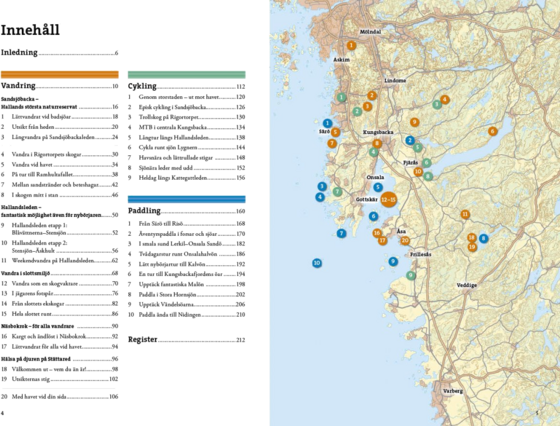Select orange marker 10 near Fjärås

point(418,171)
